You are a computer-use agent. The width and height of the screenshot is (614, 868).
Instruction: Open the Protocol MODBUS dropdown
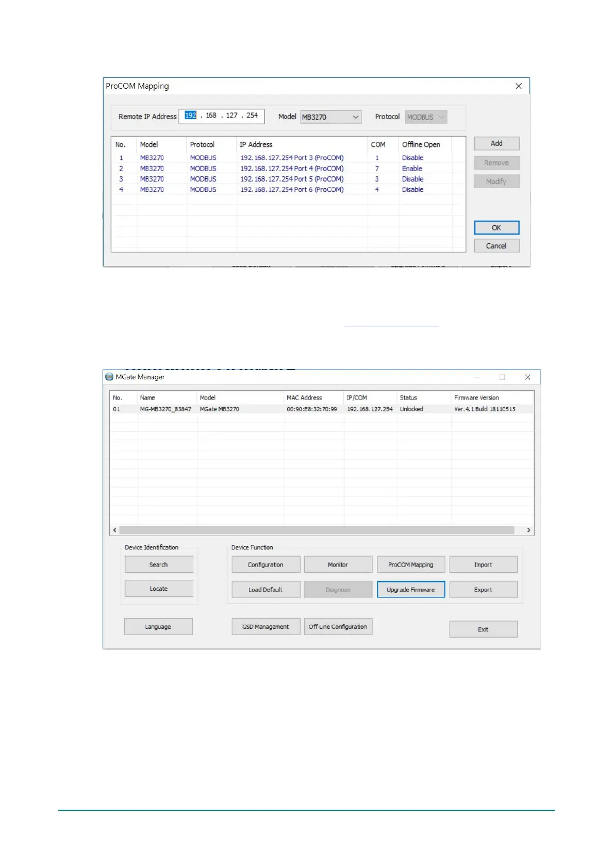(426, 117)
